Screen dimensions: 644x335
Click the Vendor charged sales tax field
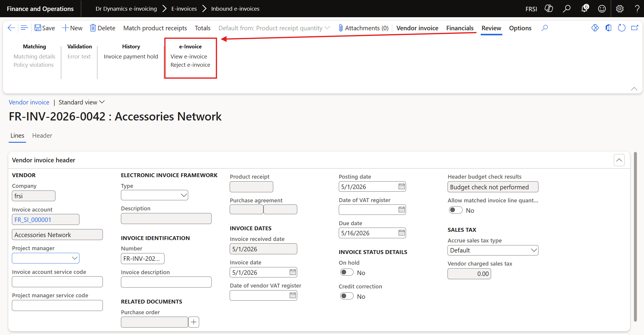pos(469,274)
